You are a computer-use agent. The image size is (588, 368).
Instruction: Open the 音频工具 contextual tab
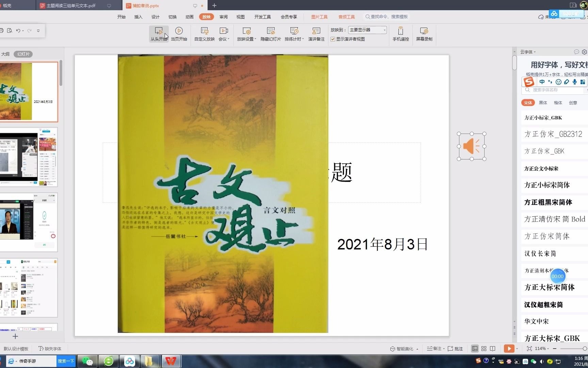[347, 17]
